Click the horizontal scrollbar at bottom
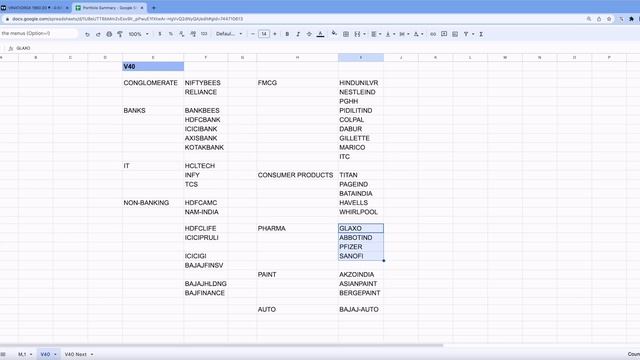This screenshot has width=640, height=360. click(x=221, y=346)
